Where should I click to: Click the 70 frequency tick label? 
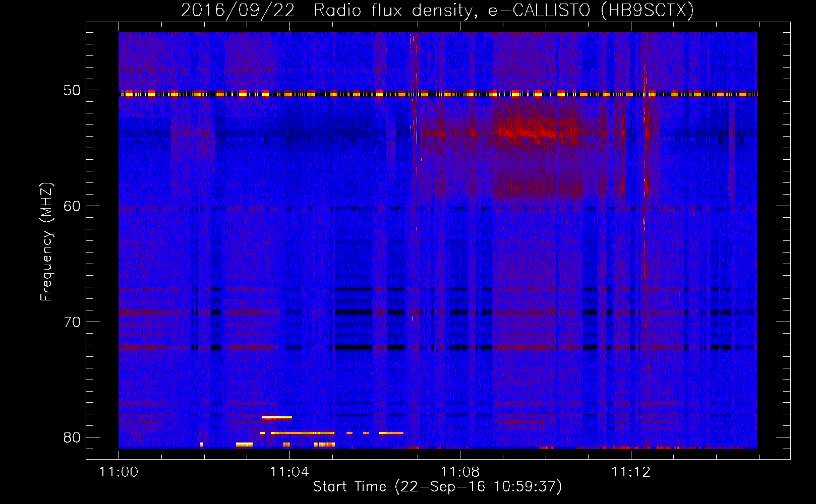[72, 322]
